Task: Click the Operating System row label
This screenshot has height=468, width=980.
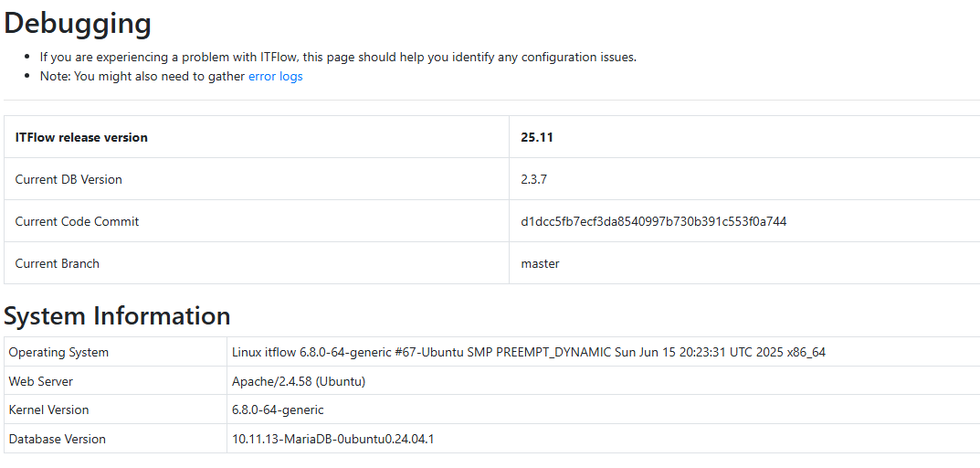Action: click(58, 352)
